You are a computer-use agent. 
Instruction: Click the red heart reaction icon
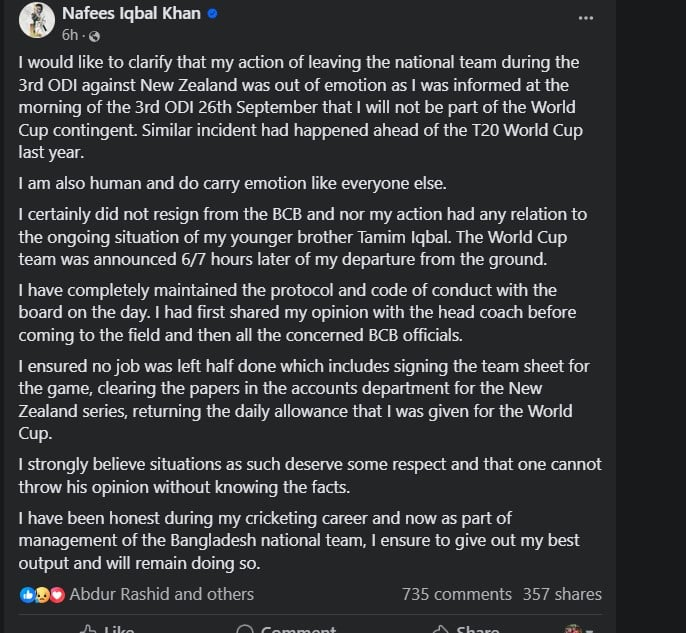pyautogui.click(x=56, y=594)
